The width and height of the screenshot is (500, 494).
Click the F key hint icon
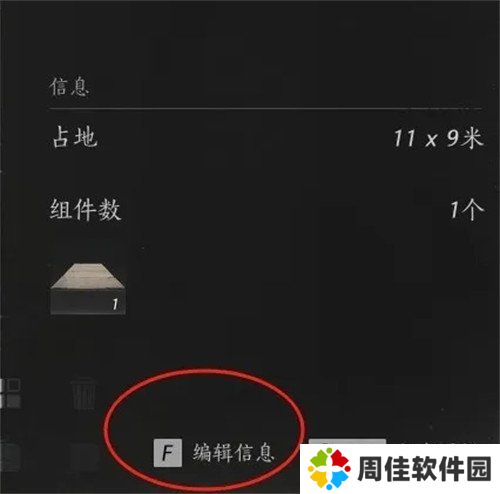click(168, 453)
